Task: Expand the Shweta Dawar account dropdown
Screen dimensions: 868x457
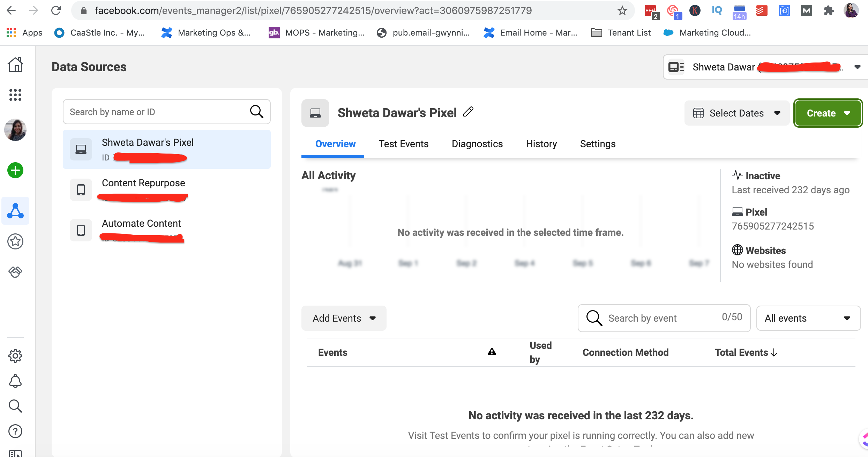Action: point(765,67)
